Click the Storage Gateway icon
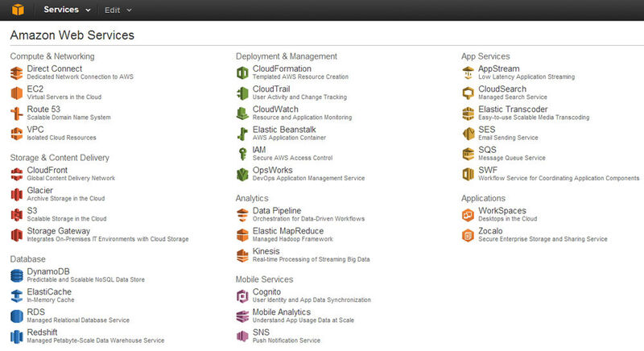Image resolution: width=644 pixels, height=351 pixels. (16, 235)
